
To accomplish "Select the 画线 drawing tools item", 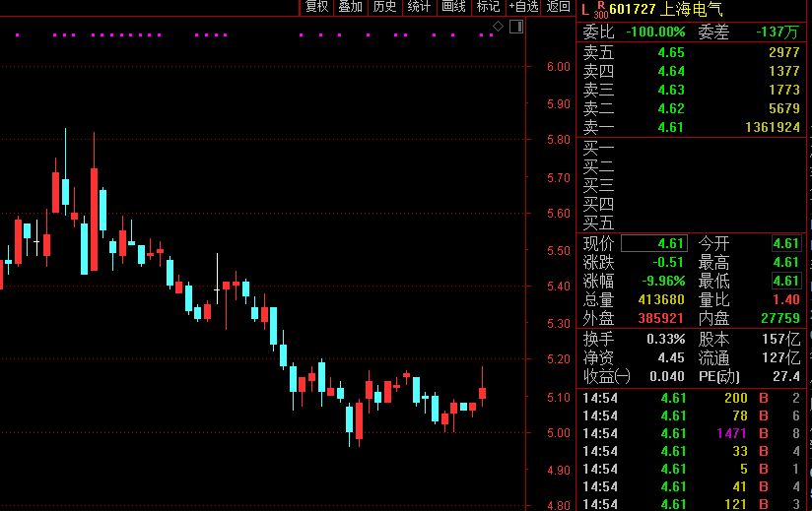I will tap(453, 7).
